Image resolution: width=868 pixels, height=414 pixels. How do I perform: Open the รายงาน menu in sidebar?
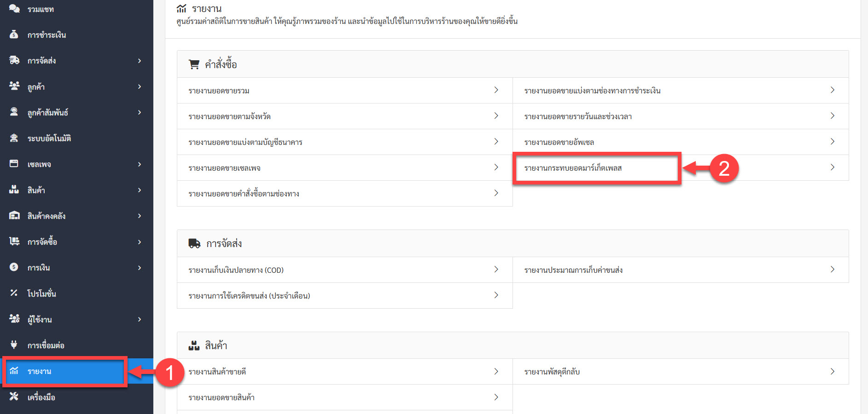click(x=40, y=371)
